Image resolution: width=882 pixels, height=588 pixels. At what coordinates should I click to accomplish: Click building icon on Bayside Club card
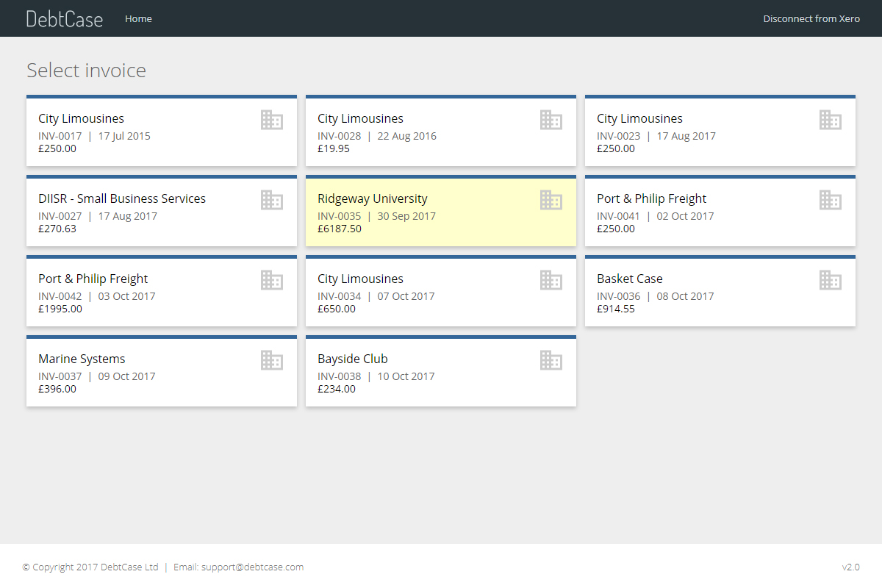coord(551,360)
